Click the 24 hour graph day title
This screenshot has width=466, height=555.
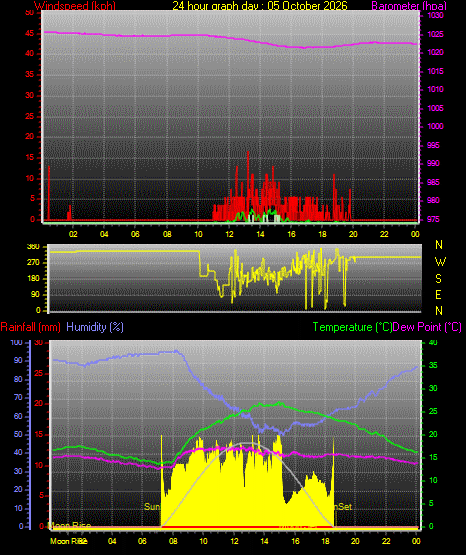(260, 6)
